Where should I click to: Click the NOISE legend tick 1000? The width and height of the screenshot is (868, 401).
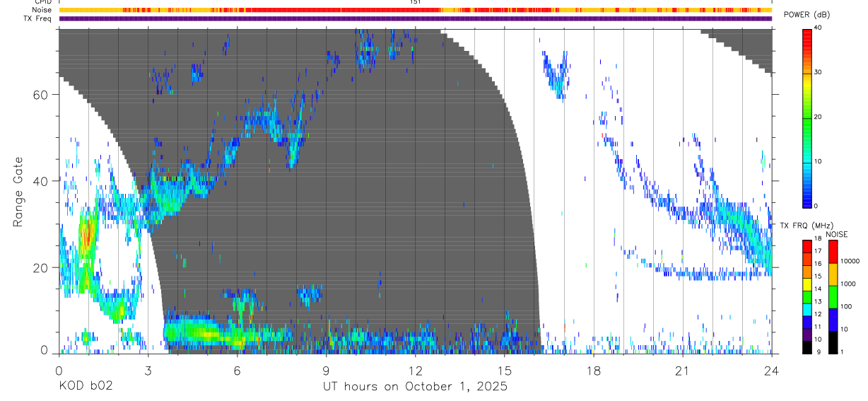click(x=848, y=284)
